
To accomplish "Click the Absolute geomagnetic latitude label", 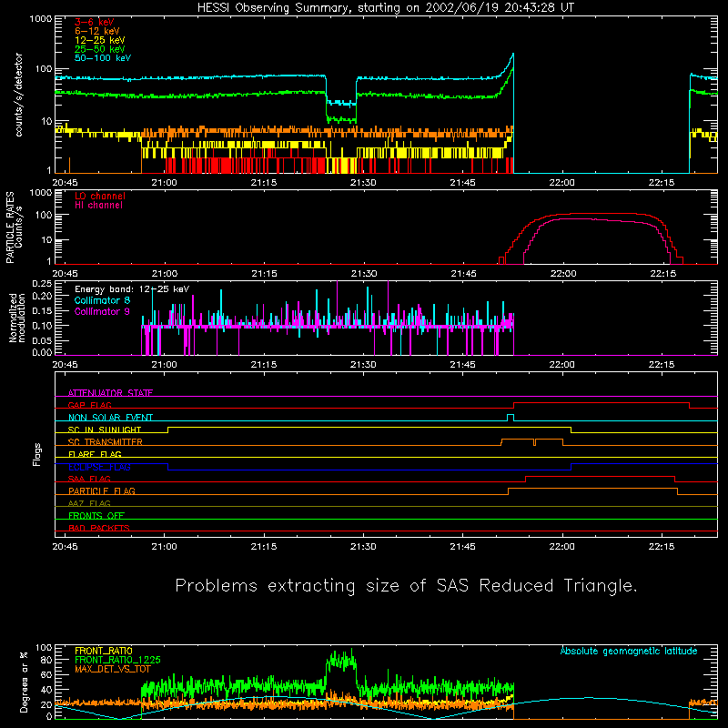I will 629,651.
